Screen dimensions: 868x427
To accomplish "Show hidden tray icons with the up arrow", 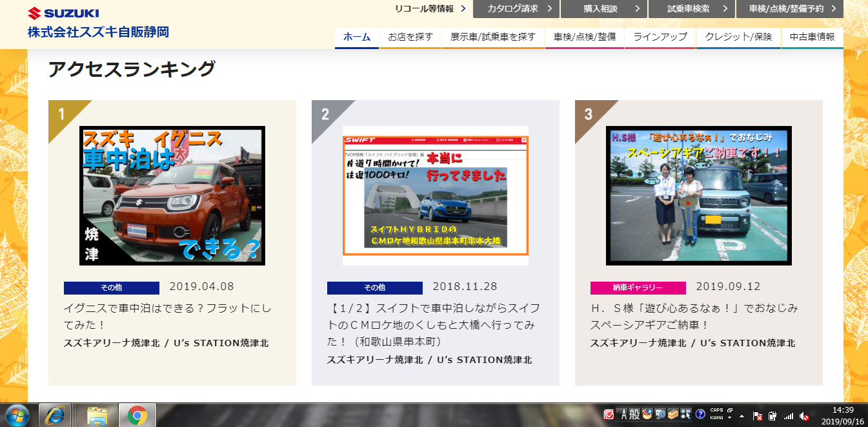I will point(742,415).
